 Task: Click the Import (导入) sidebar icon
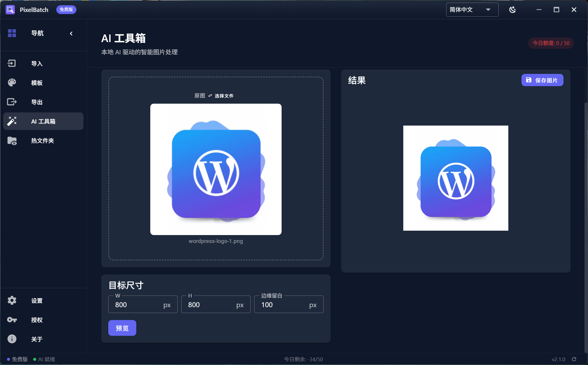(x=12, y=63)
